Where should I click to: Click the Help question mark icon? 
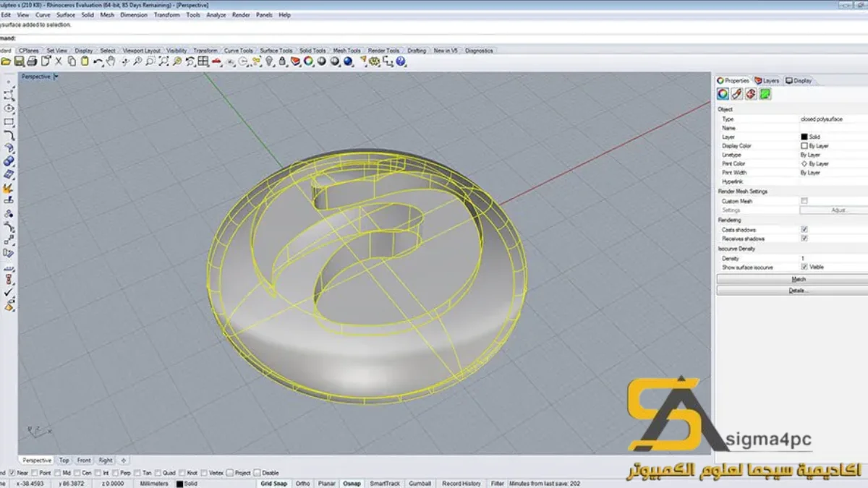coord(400,61)
